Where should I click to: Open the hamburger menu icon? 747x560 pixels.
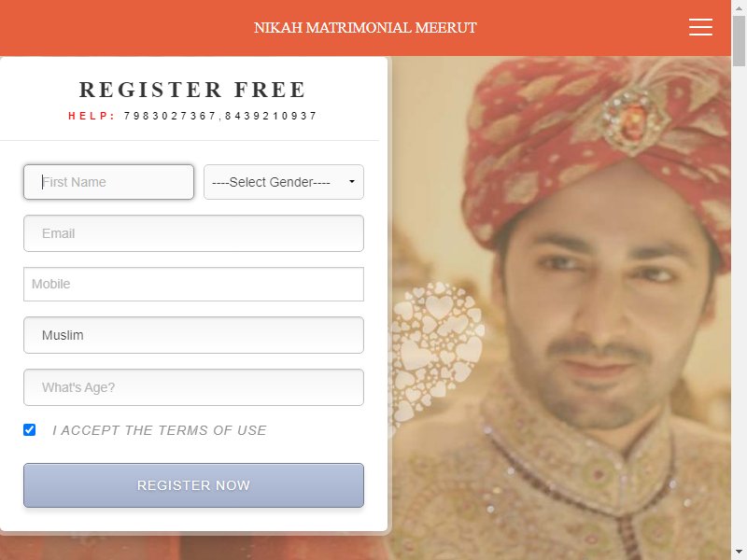coord(700,27)
